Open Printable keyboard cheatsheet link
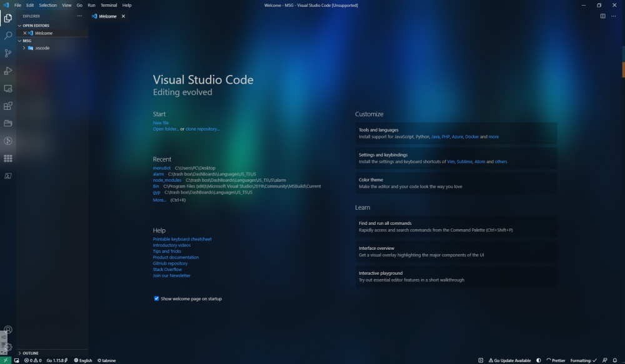The image size is (625, 364). tap(182, 239)
